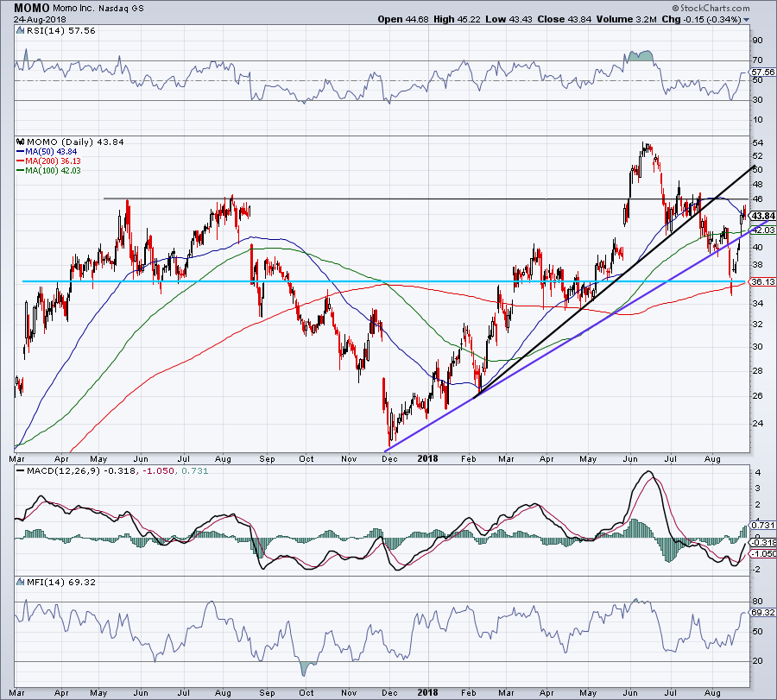
Task: Click the 90 level on RSI axis
Action: [758, 41]
